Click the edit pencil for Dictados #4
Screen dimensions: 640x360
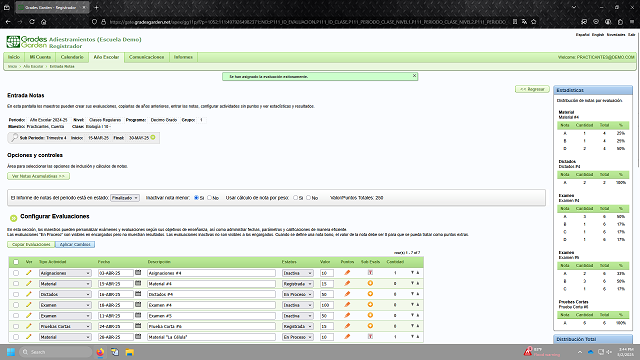coord(29,294)
